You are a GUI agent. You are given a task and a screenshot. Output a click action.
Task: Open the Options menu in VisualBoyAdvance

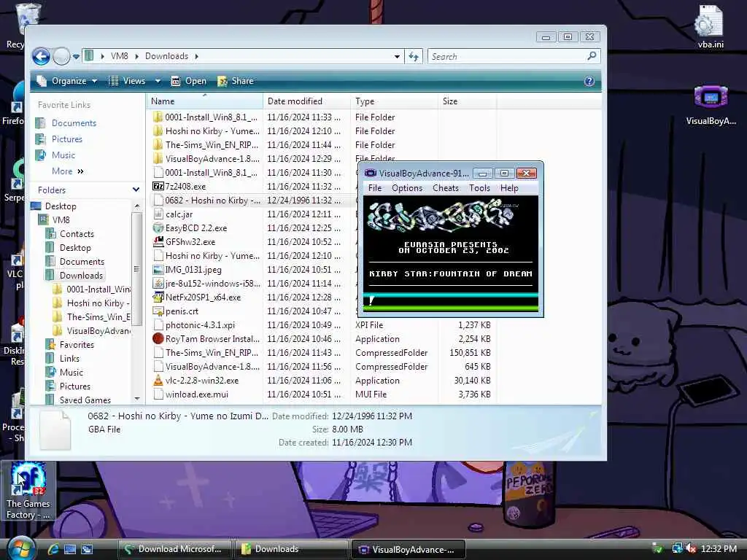coord(407,188)
